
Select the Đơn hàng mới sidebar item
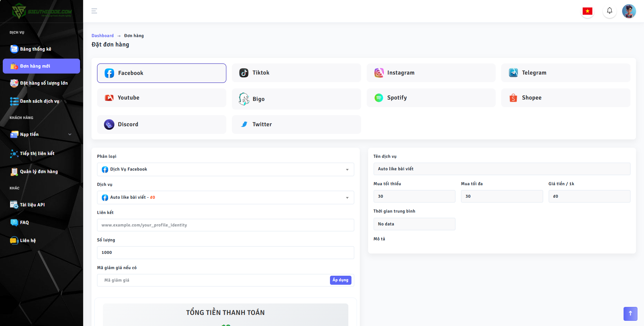pyautogui.click(x=41, y=66)
